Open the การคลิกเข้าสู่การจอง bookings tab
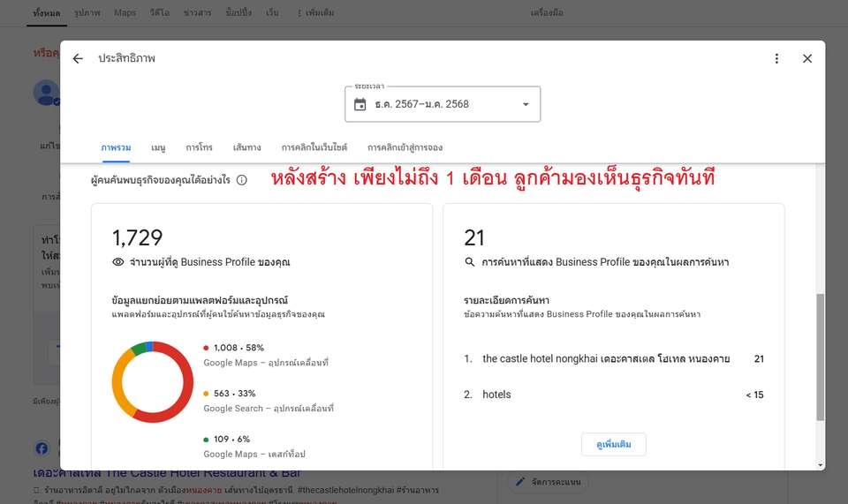This screenshot has width=848, height=504. (x=405, y=147)
